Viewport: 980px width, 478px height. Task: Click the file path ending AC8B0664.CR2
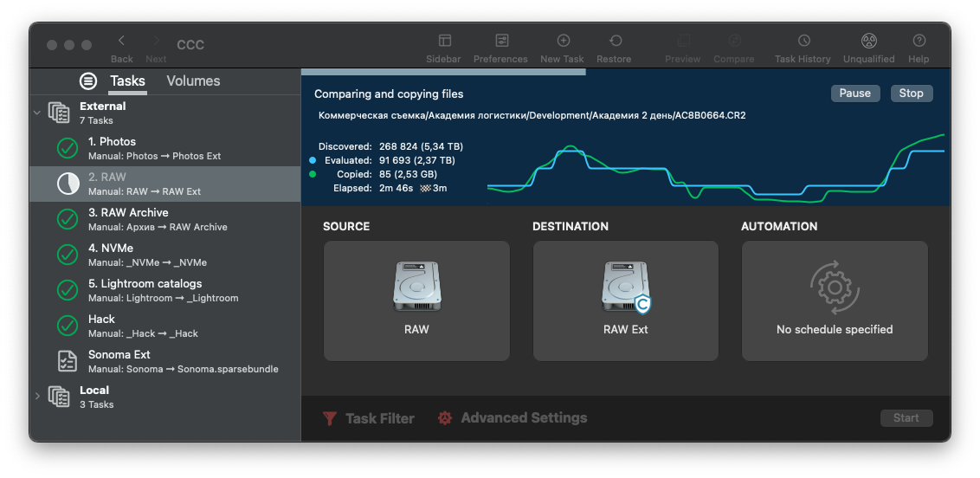click(532, 115)
